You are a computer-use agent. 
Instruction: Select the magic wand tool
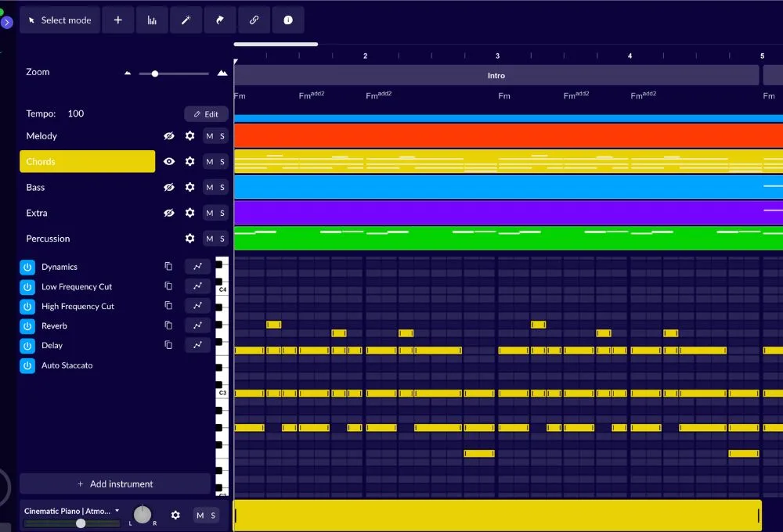(x=186, y=20)
